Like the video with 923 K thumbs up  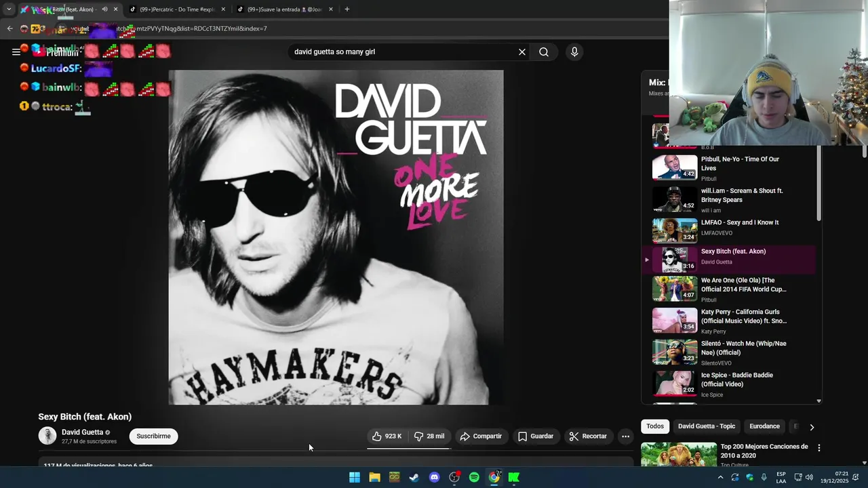(387, 436)
